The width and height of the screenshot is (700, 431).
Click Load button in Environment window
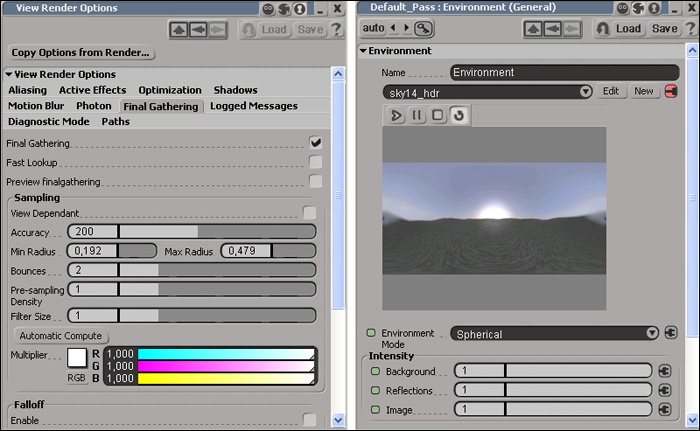pos(628,29)
